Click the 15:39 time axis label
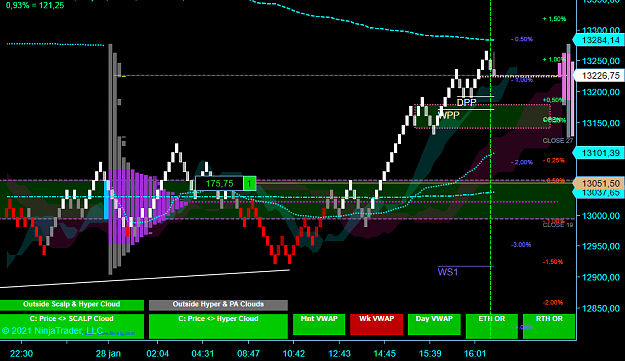The height and width of the screenshot is (361, 625). 430,354
